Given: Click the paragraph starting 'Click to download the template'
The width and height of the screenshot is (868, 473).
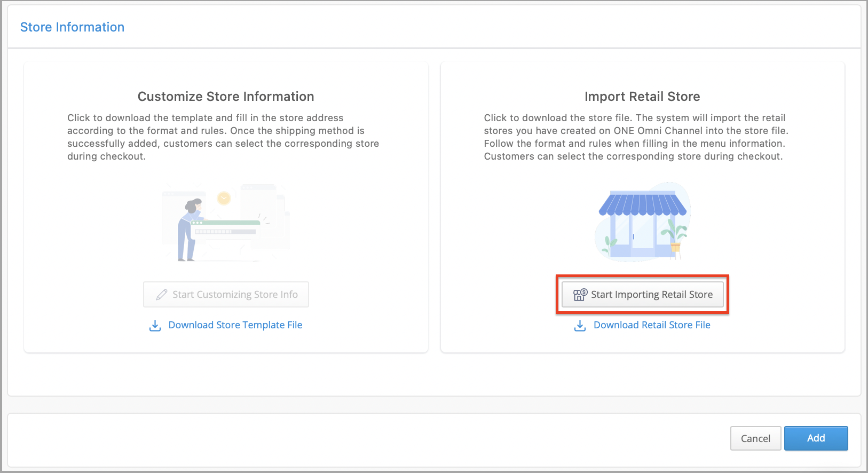Looking at the screenshot, I should pos(223,137).
